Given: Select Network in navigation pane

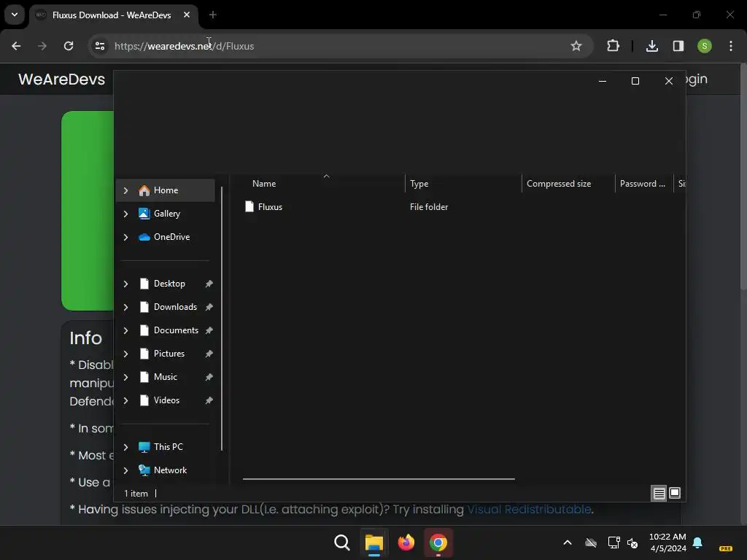Looking at the screenshot, I should [x=166, y=470].
